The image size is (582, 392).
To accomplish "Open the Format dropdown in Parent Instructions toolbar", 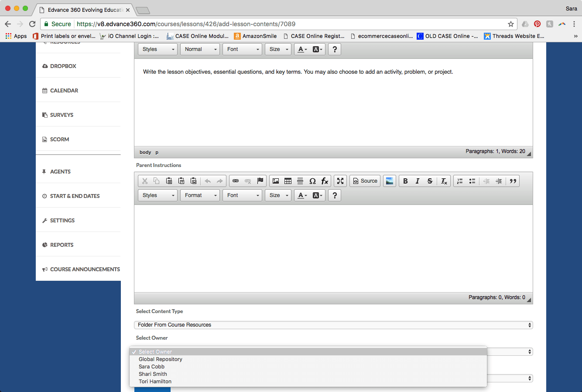I will pyautogui.click(x=200, y=195).
